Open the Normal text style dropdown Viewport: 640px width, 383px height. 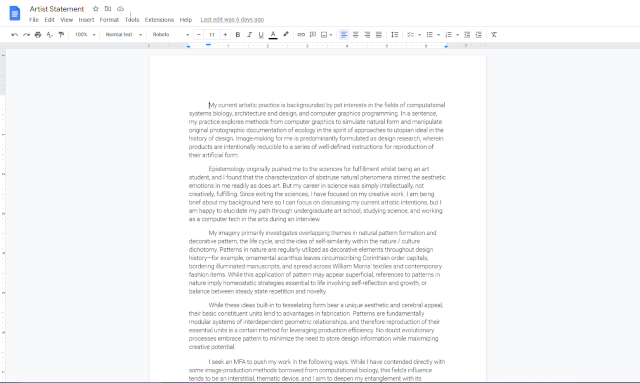tap(124, 35)
